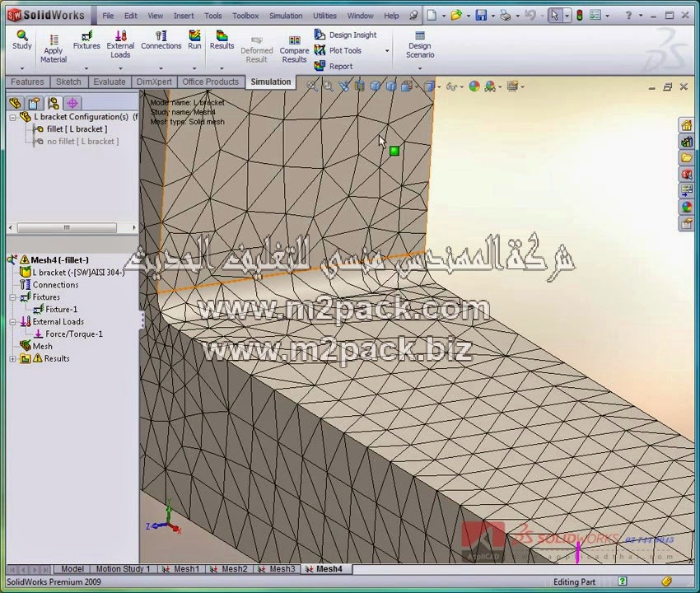Open Results dropdown arrow
Image resolution: width=700 pixels, height=593 pixels.
(x=222, y=68)
